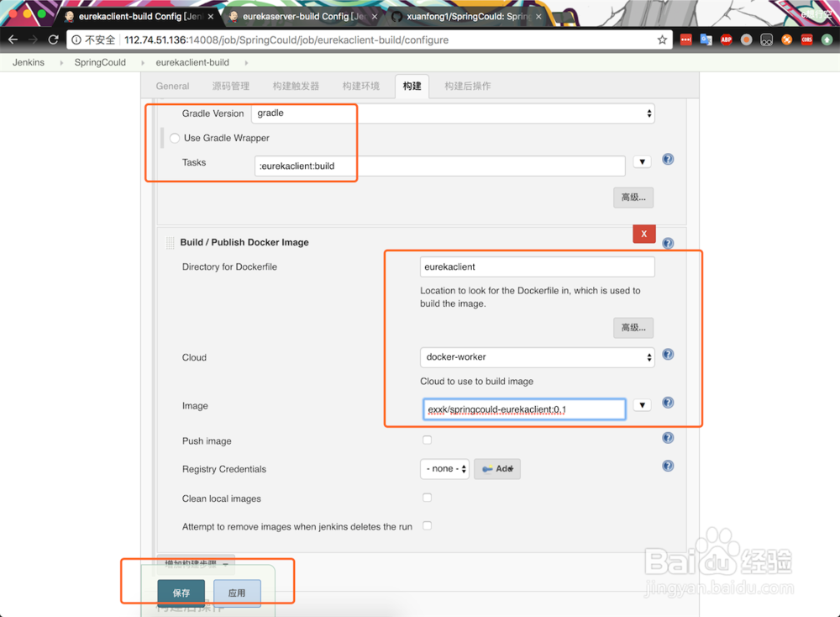Click the browser address bar

pos(370,40)
